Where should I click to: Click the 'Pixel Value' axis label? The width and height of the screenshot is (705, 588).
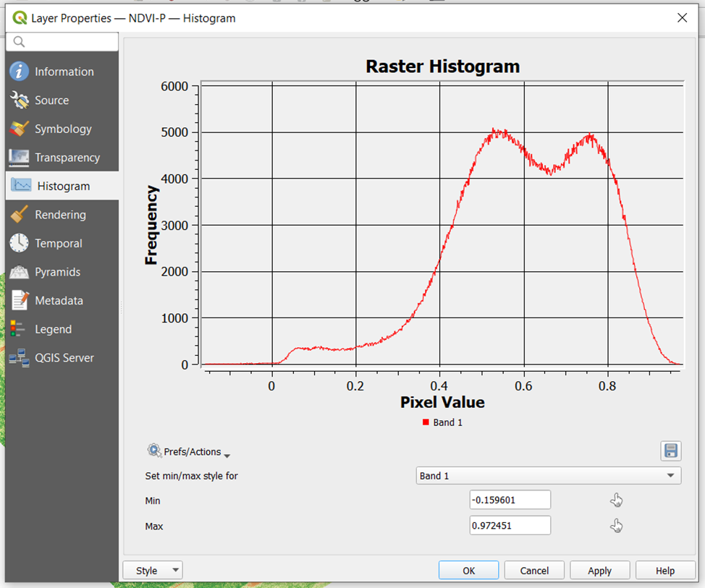[442, 402]
